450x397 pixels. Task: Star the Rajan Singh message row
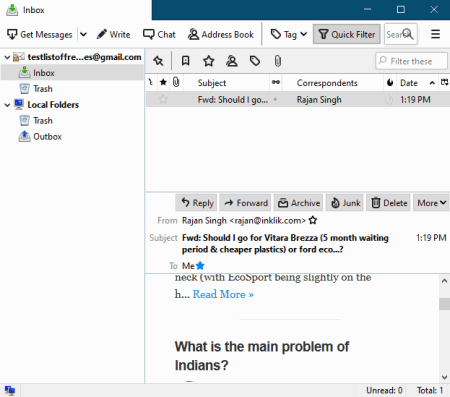[x=163, y=99]
